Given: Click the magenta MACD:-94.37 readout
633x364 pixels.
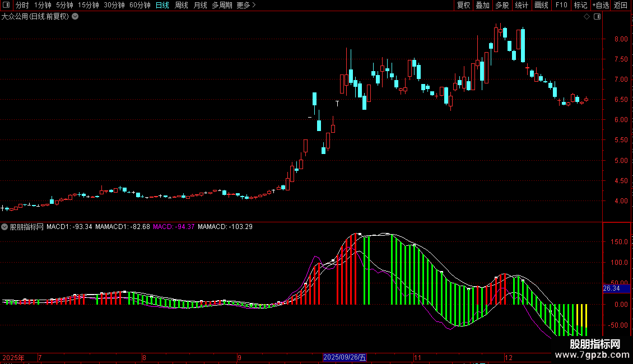Looking at the screenshot, I should 174,227.
